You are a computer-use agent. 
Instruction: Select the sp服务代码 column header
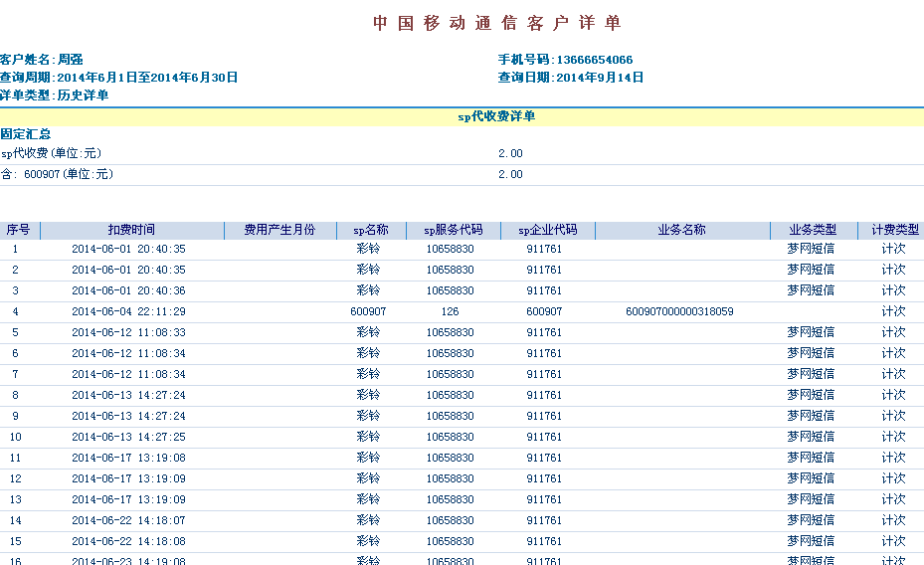pyautogui.click(x=450, y=230)
